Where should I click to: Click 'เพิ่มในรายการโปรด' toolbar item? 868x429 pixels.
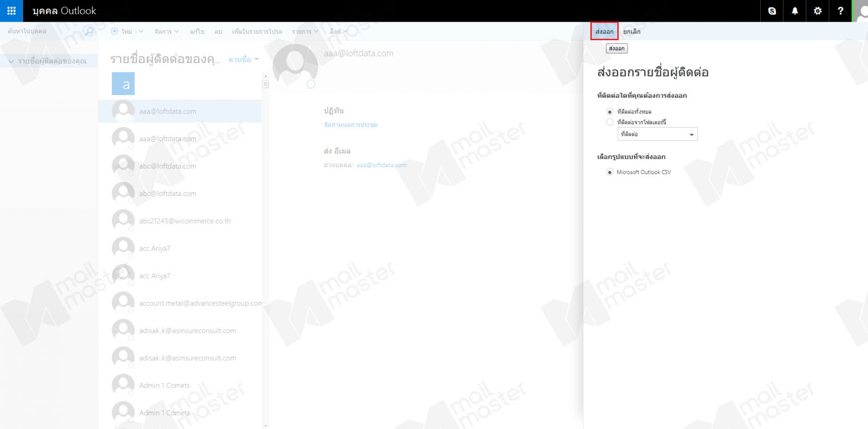[257, 31]
